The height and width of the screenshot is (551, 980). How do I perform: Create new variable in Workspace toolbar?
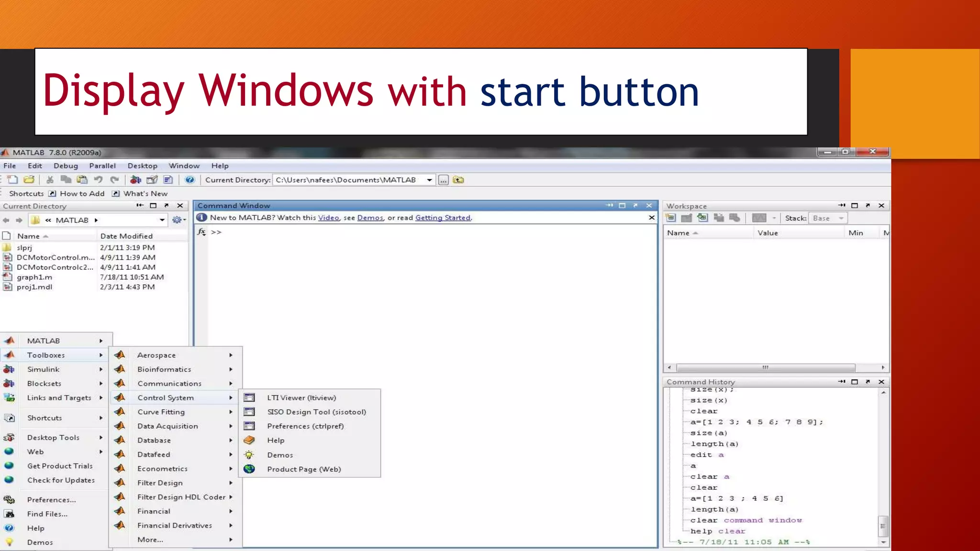coord(670,218)
